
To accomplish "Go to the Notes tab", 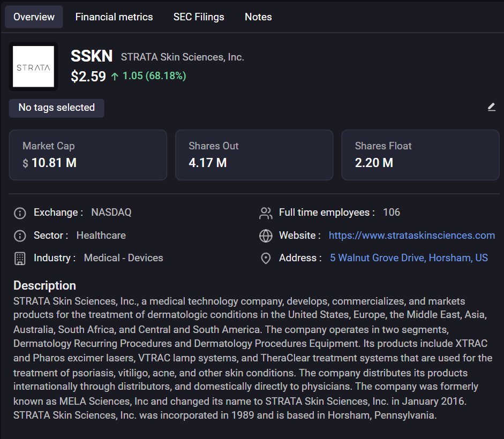I will coord(258,17).
